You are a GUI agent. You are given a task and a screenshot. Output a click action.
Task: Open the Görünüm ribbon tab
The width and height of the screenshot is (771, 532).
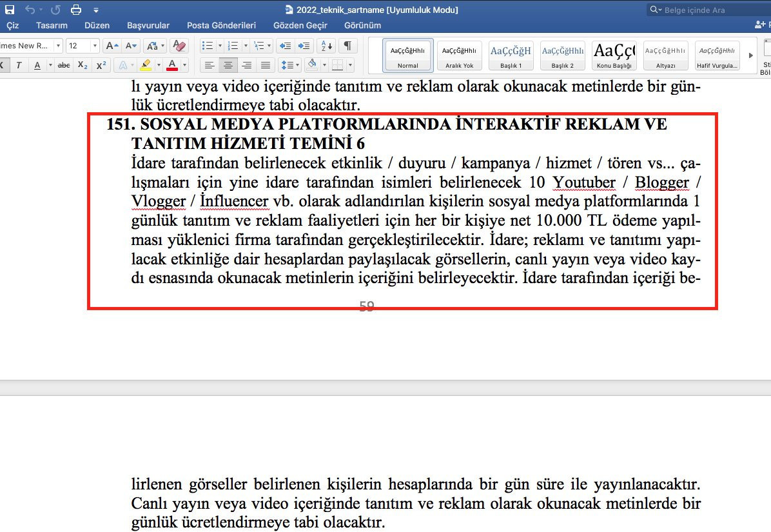[362, 25]
